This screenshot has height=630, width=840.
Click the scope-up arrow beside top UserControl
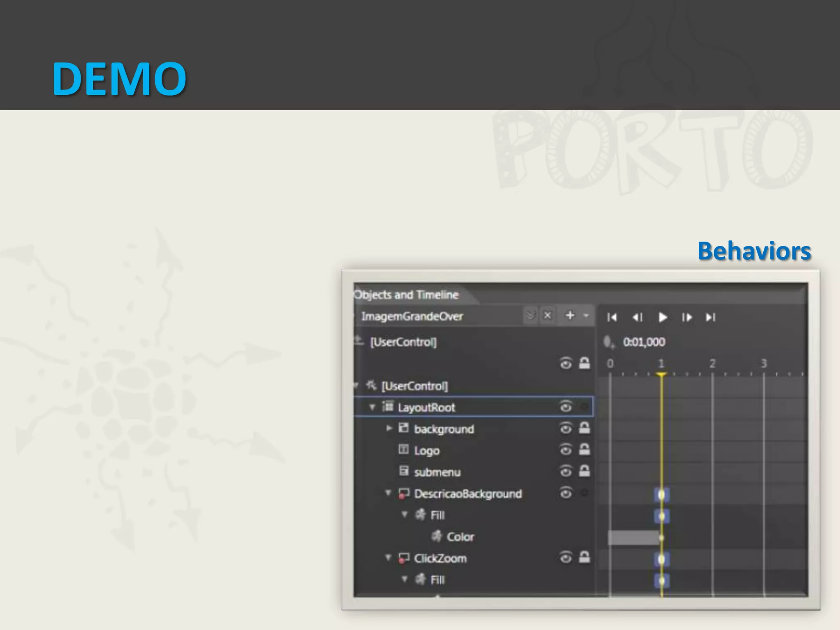(359, 341)
